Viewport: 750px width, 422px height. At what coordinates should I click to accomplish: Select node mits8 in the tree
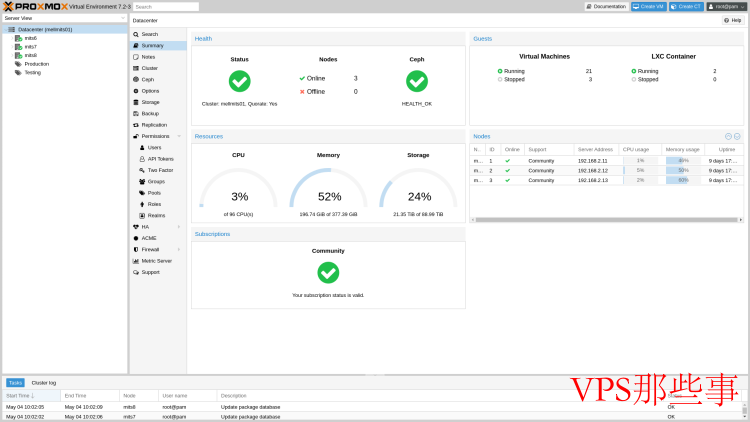[31, 56]
